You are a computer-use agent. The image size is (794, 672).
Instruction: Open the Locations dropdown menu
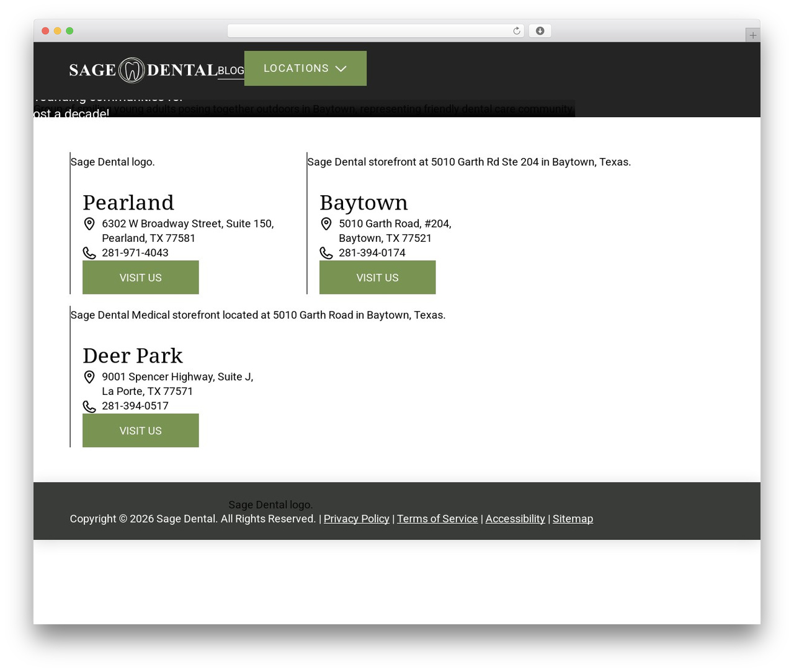click(305, 68)
